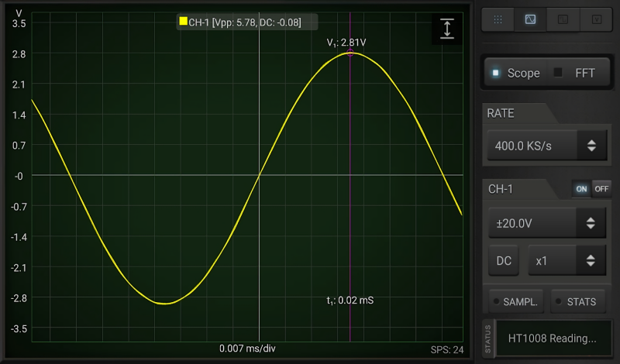Open the ±20.0V range dropdown
The height and width of the screenshot is (364, 620).
coord(532,223)
